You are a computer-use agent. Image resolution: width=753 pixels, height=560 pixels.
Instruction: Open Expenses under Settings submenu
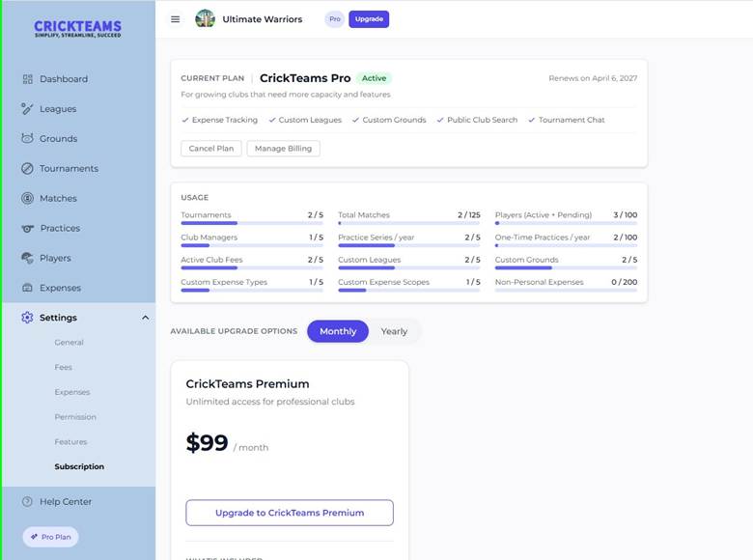pyautogui.click(x=72, y=392)
